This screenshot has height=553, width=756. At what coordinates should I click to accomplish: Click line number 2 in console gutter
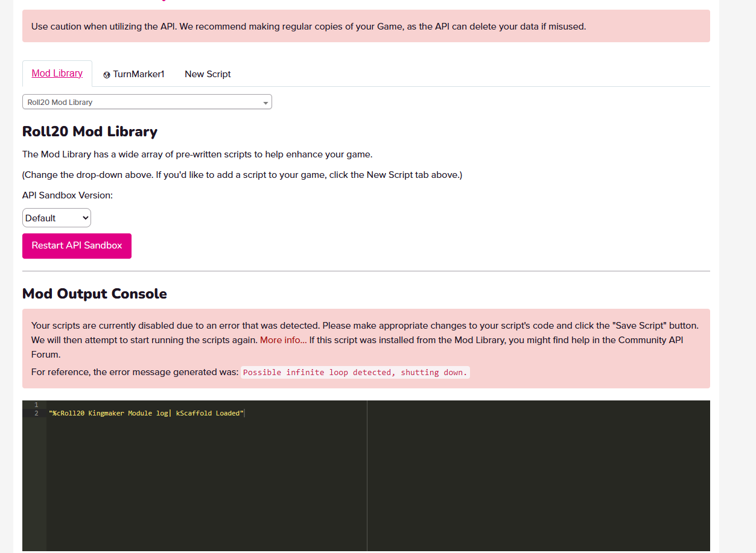click(x=36, y=413)
